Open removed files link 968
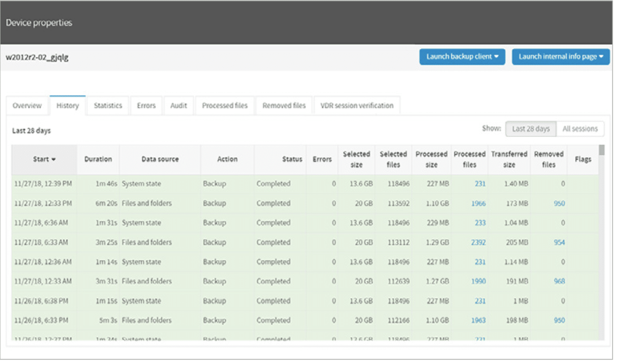This screenshot has width=617, height=364. click(559, 281)
